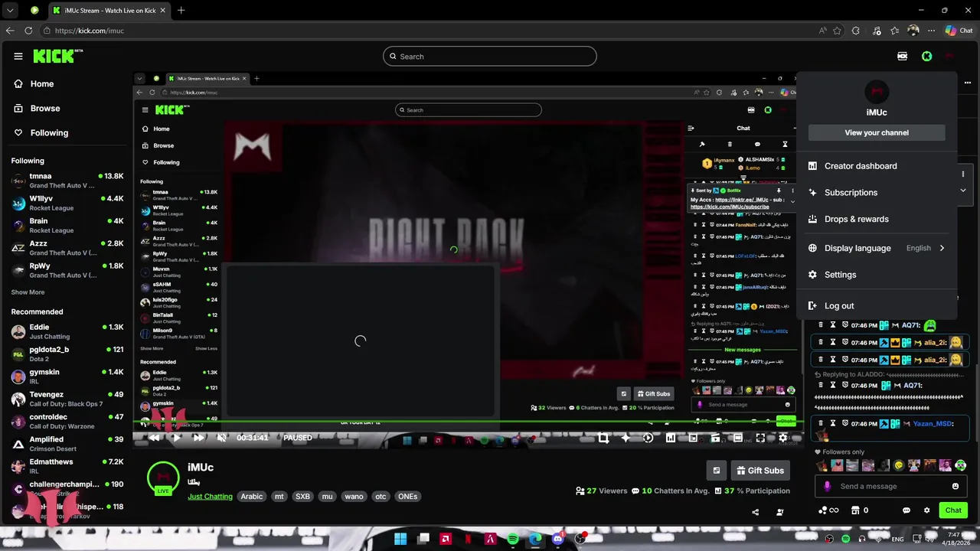Image resolution: width=980 pixels, height=551 pixels.
Task: Click the browser address bar URL
Action: [x=90, y=31]
